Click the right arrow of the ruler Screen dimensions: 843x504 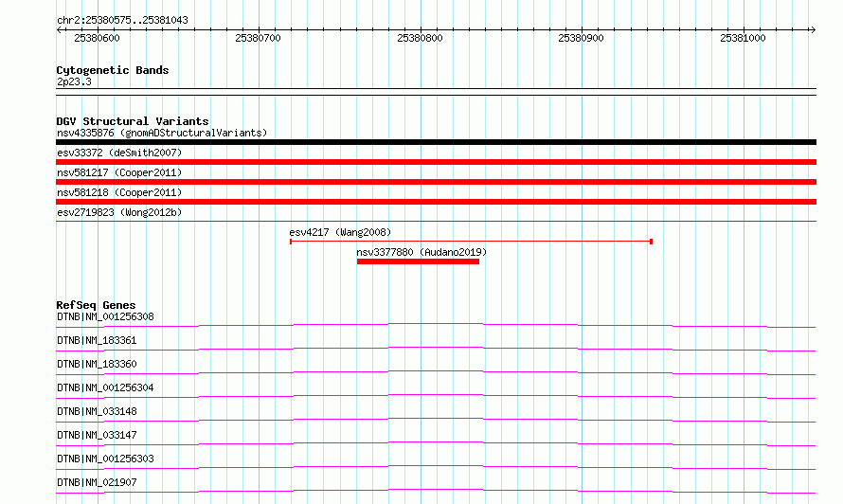(813, 30)
